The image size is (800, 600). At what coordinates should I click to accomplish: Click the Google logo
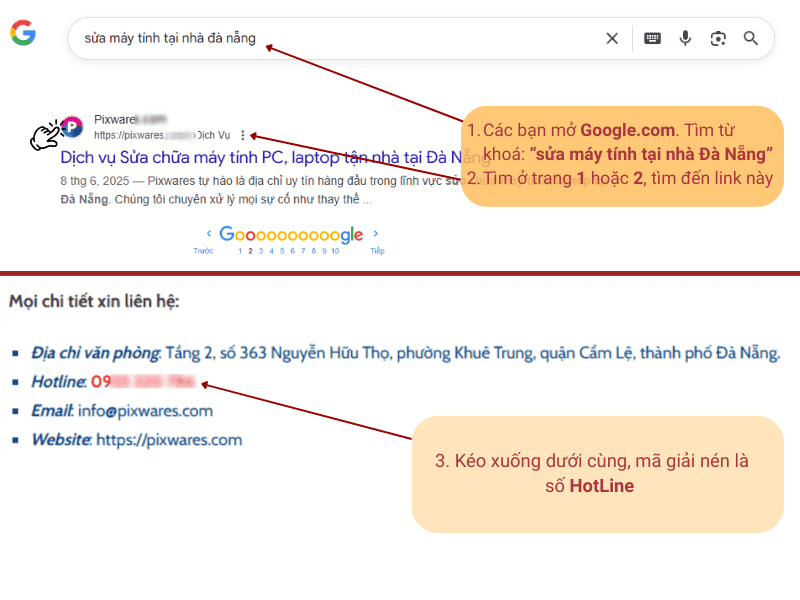[x=23, y=34]
